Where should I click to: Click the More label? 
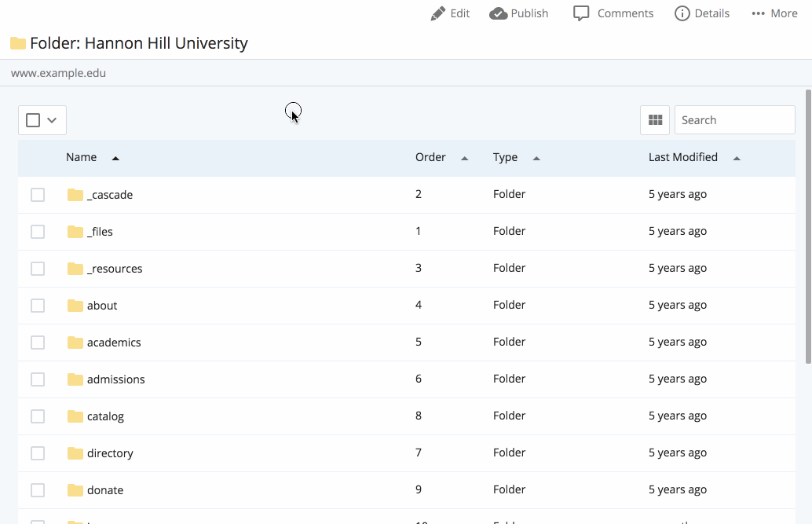click(784, 13)
